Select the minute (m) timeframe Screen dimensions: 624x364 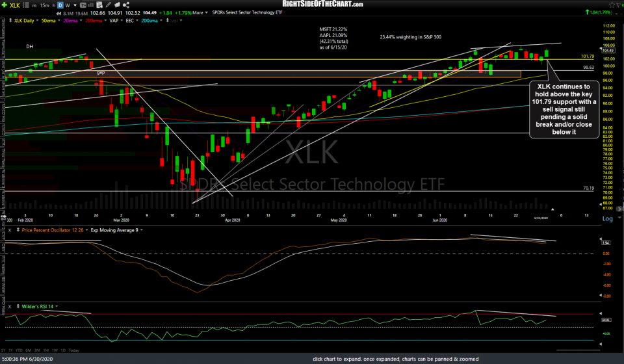34,5
